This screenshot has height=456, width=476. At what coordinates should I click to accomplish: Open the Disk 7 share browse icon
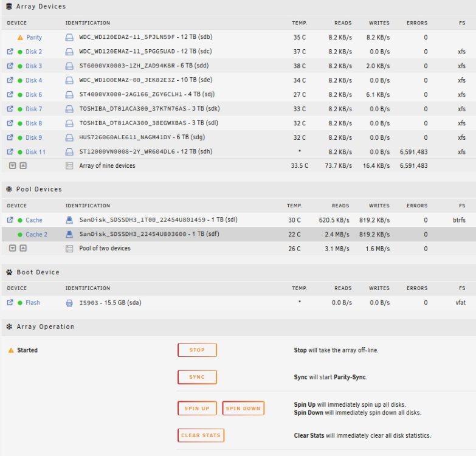click(x=10, y=109)
